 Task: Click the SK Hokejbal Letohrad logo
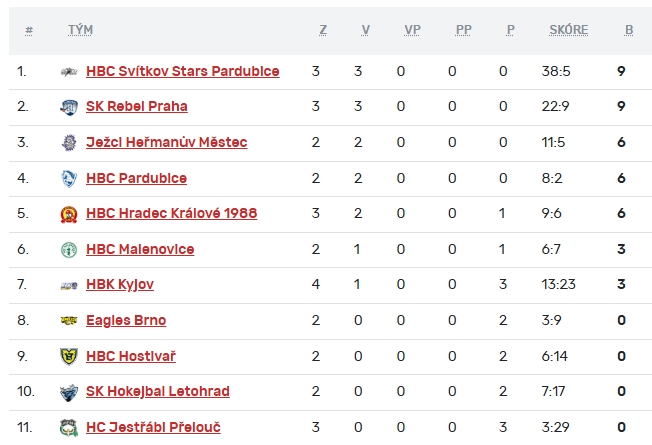point(69,392)
